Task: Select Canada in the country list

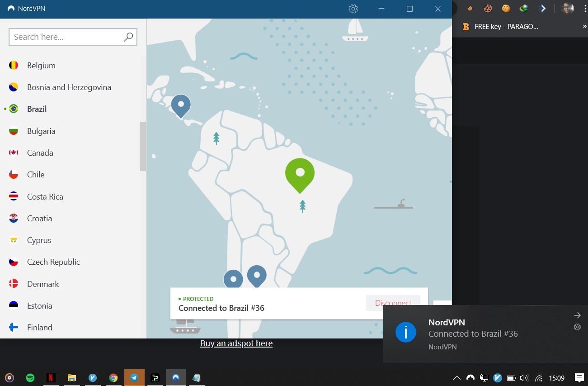Action: [x=40, y=153]
